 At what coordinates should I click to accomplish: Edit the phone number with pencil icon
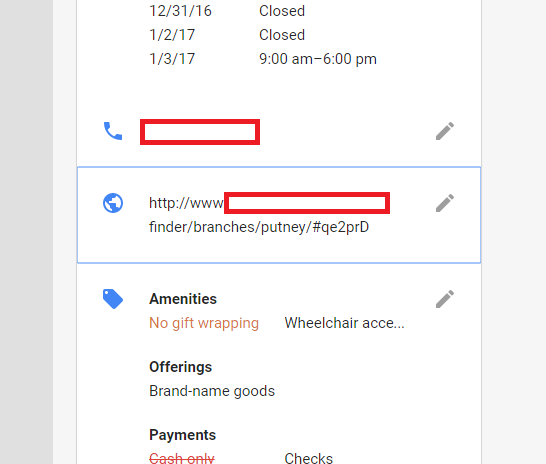[445, 131]
